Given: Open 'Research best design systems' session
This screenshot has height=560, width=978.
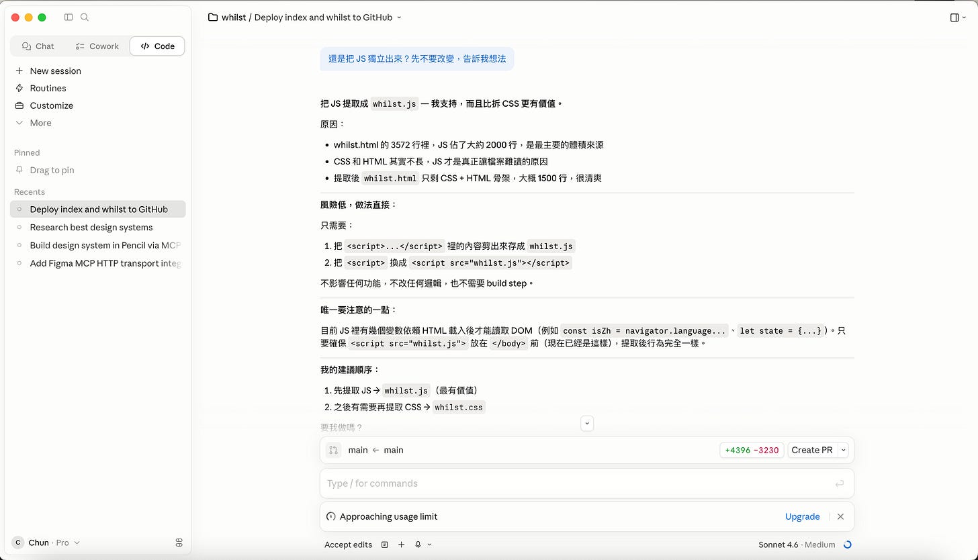Looking at the screenshot, I should click(97, 228).
